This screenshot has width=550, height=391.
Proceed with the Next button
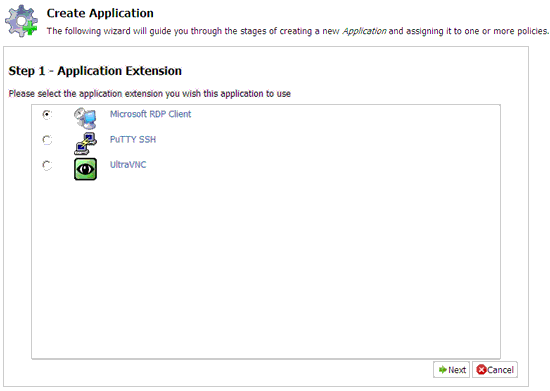click(451, 370)
